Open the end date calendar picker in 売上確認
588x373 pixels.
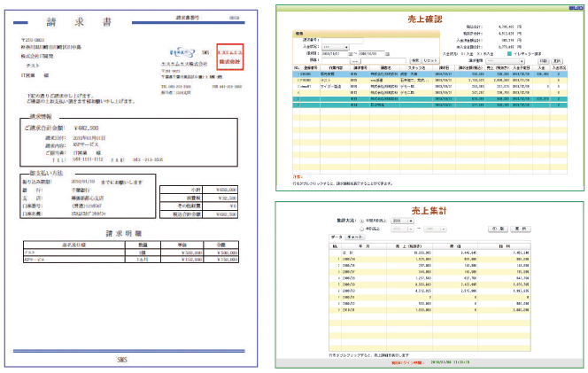tap(387, 54)
